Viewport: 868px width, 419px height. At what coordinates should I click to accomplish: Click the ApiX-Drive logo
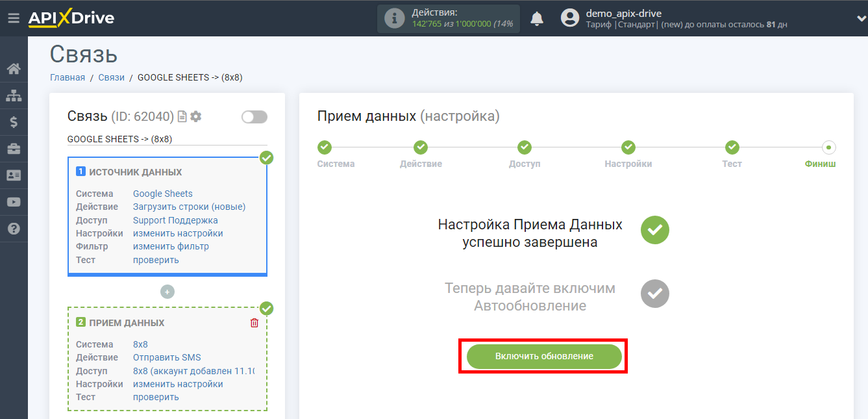[71, 18]
